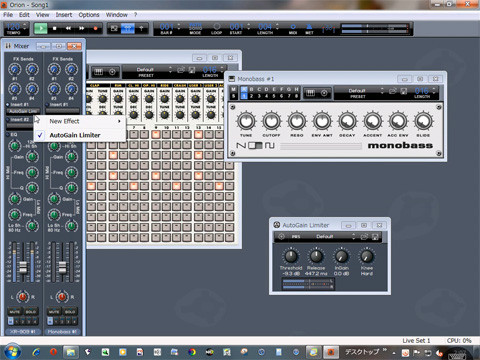The height and width of the screenshot is (360, 480).
Task: Click the empty Insert #1 slot on Monobass channel
Action: point(63,111)
